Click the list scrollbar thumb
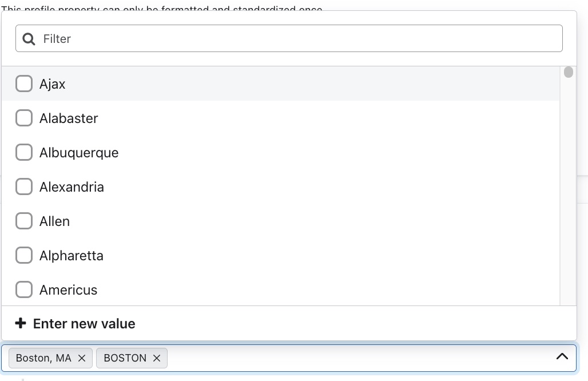Screen dimensions: 588x381 tap(569, 72)
